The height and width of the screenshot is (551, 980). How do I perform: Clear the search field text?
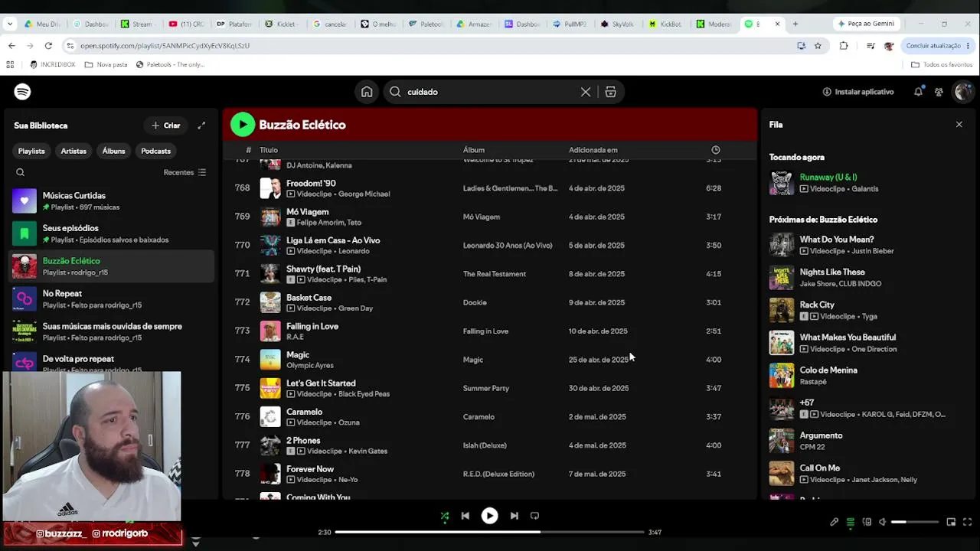tap(586, 92)
